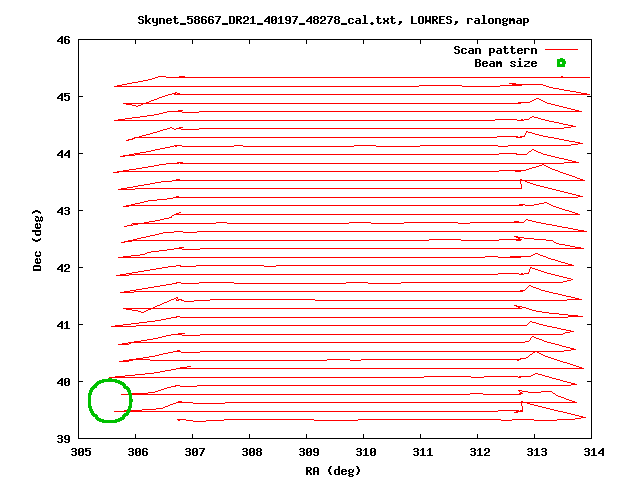Select the 'Beam size' legend label

click(506, 63)
